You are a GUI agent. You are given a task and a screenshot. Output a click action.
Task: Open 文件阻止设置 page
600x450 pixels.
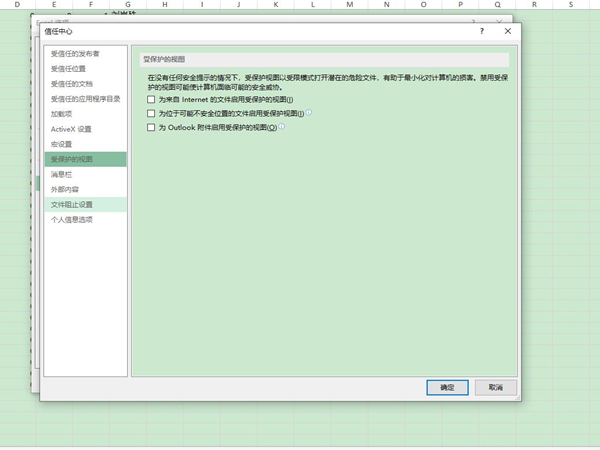(85, 204)
